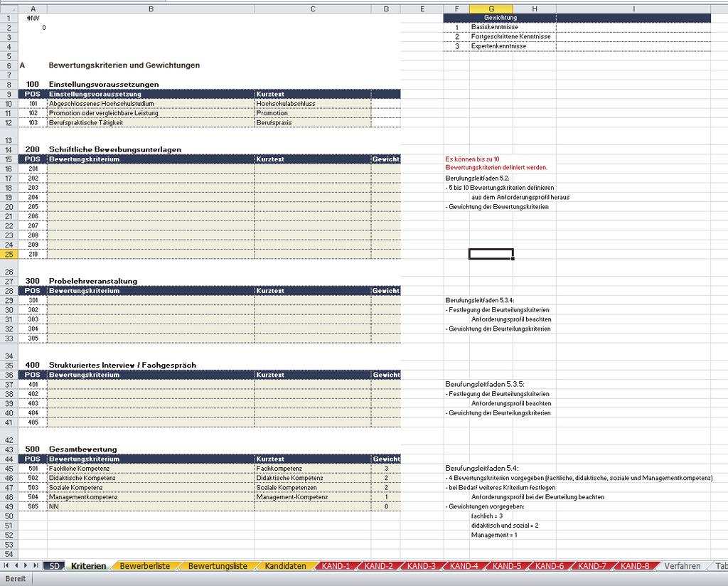Screen dimensions: 728x586
Task: Click empty criterion cell for position 201
Action: click(x=150, y=169)
